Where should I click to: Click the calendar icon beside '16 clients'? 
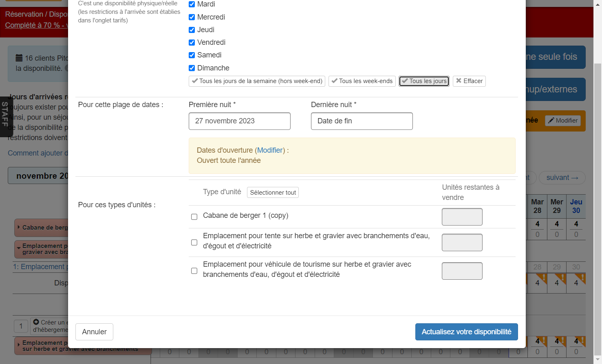coord(19,58)
